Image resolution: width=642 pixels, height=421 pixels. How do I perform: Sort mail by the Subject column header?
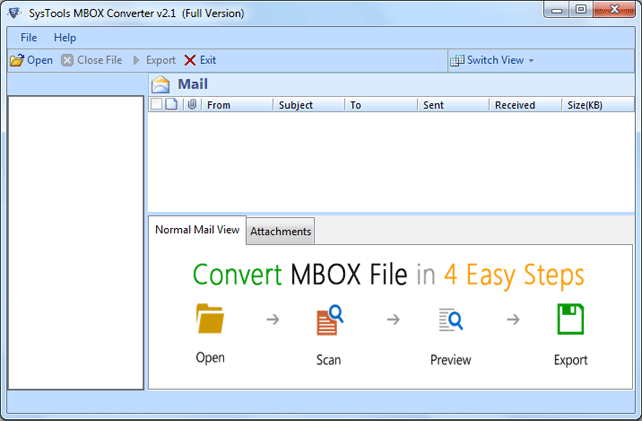click(296, 105)
